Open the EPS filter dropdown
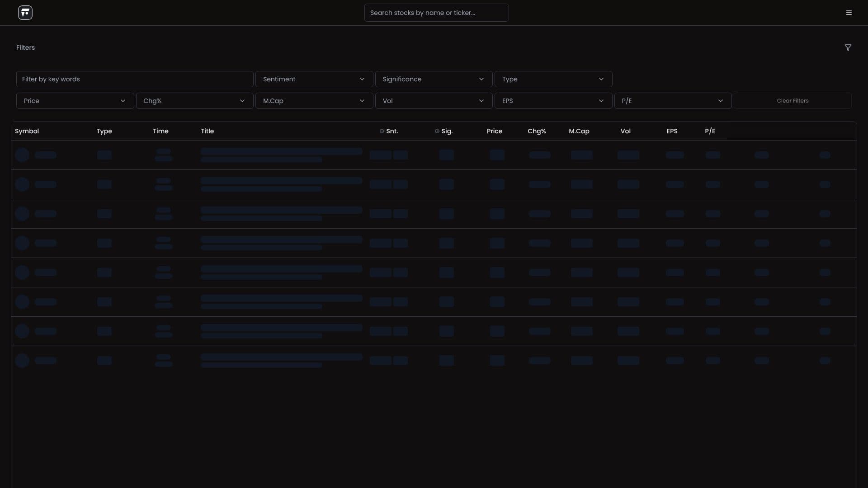This screenshot has width=868, height=488. click(553, 101)
